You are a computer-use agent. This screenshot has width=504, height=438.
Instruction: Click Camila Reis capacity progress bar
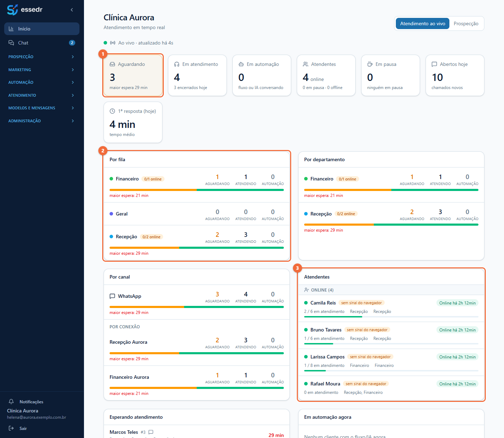(391, 317)
